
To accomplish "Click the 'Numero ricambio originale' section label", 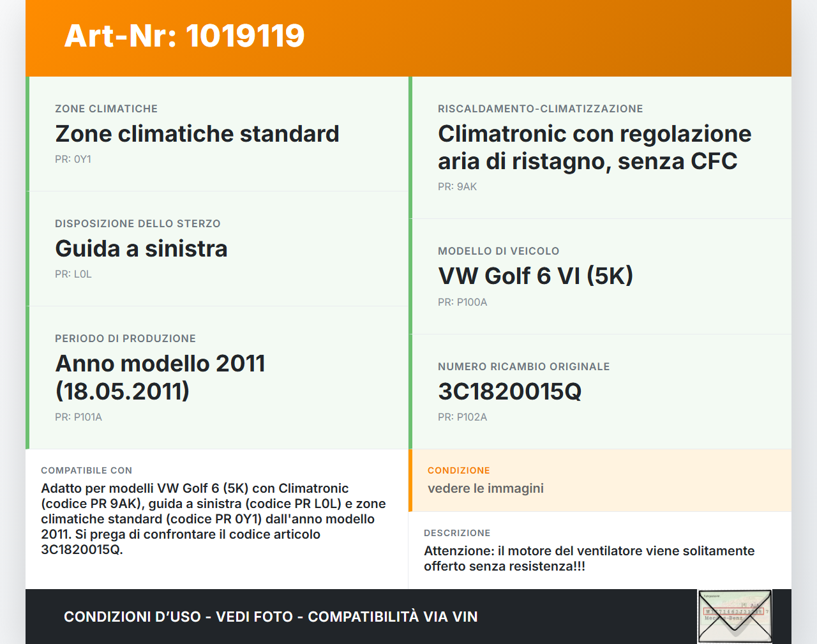I will tap(523, 367).
